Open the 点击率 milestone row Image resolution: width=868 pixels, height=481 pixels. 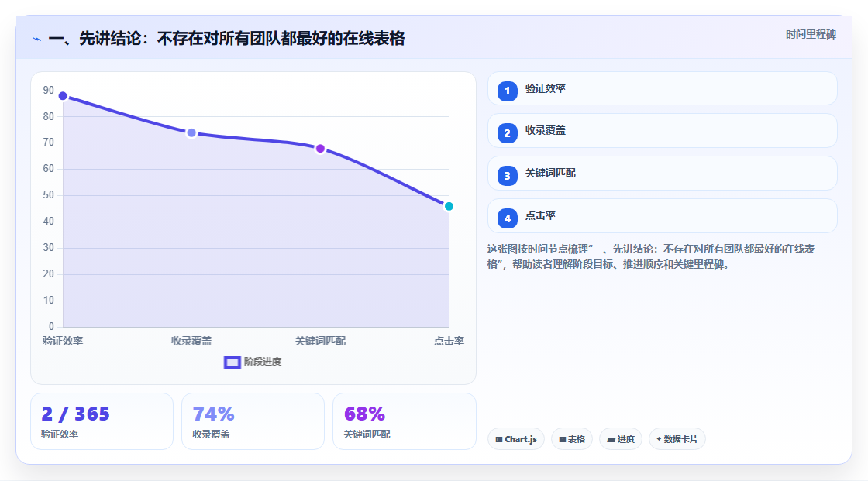(662, 216)
